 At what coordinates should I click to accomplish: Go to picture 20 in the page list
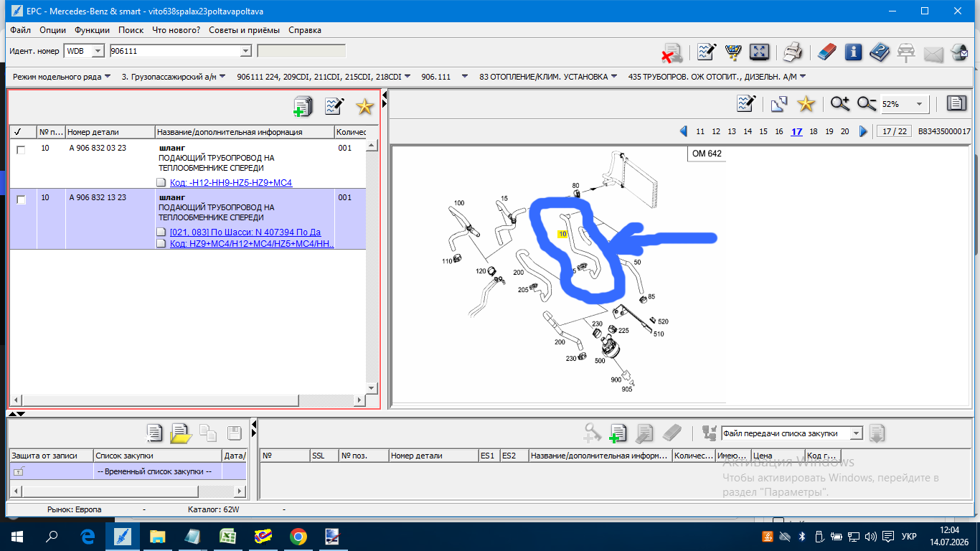[x=845, y=131]
